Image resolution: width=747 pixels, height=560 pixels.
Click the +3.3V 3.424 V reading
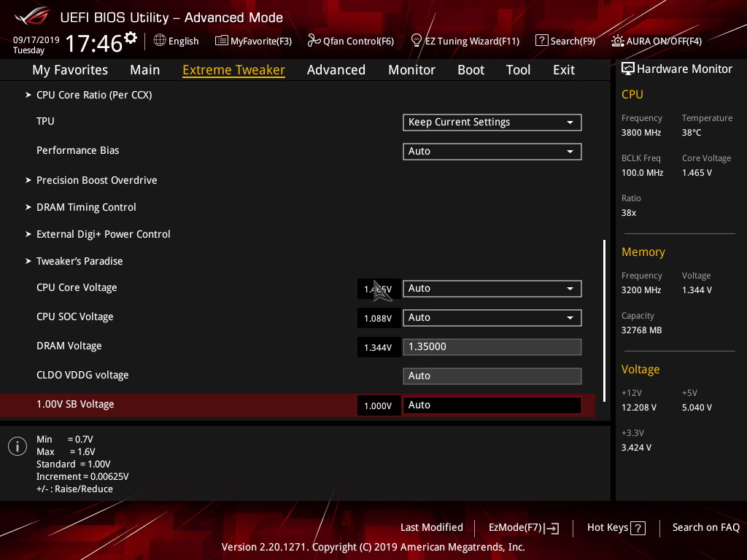coord(636,448)
